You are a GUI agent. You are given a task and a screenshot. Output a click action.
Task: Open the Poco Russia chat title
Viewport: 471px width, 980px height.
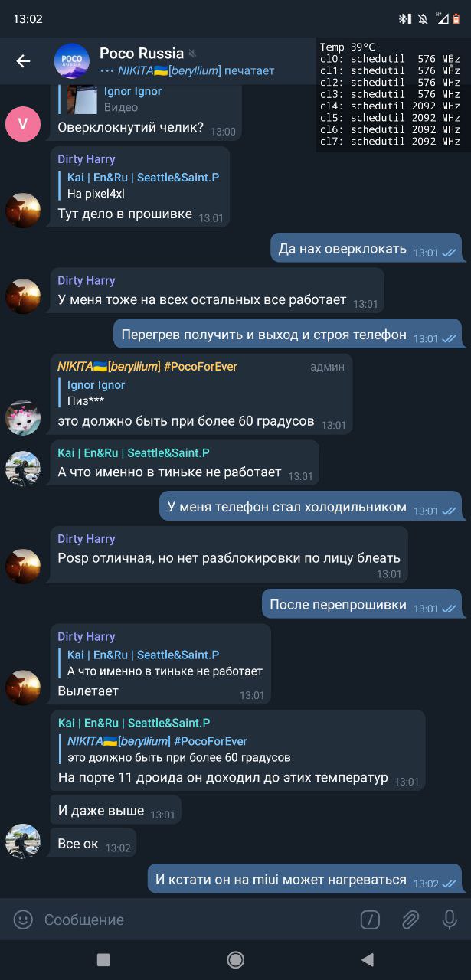142,53
